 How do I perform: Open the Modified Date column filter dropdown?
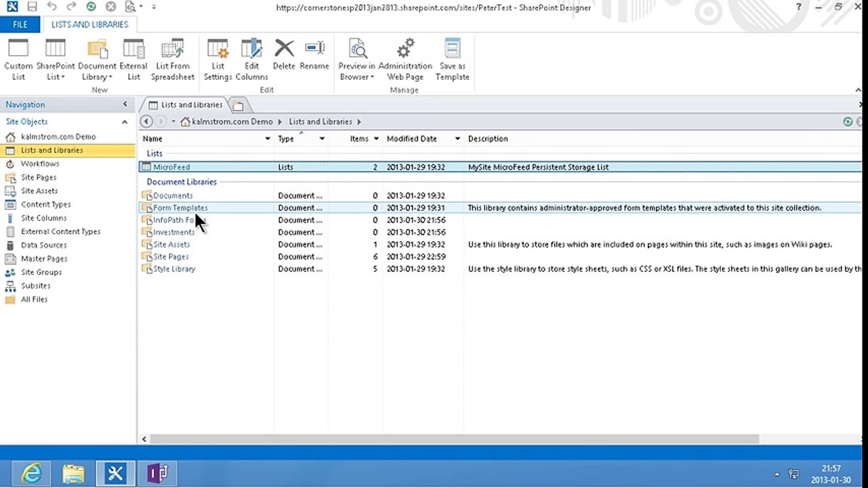tap(457, 139)
